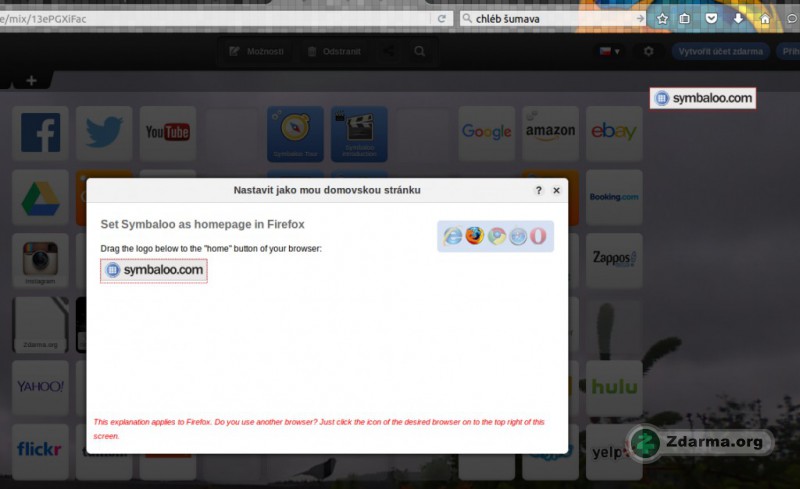Click the Pocket icon
This screenshot has height=489, width=800.
tap(711, 19)
